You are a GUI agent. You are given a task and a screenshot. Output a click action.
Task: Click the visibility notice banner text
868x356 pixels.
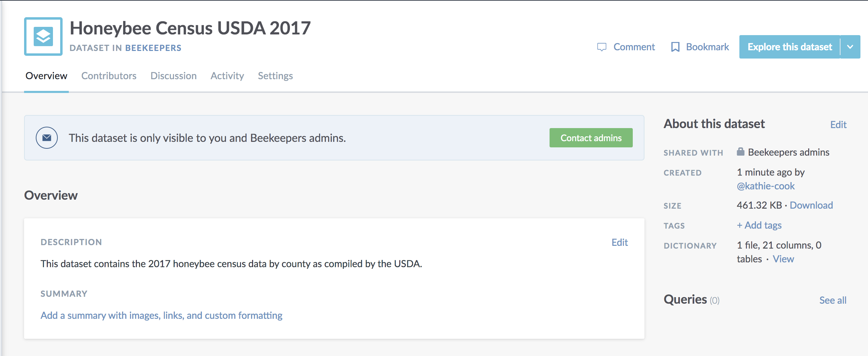[207, 138]
